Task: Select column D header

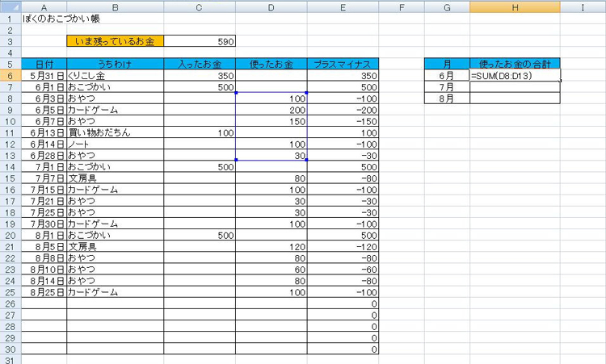Action: [271, 6]
